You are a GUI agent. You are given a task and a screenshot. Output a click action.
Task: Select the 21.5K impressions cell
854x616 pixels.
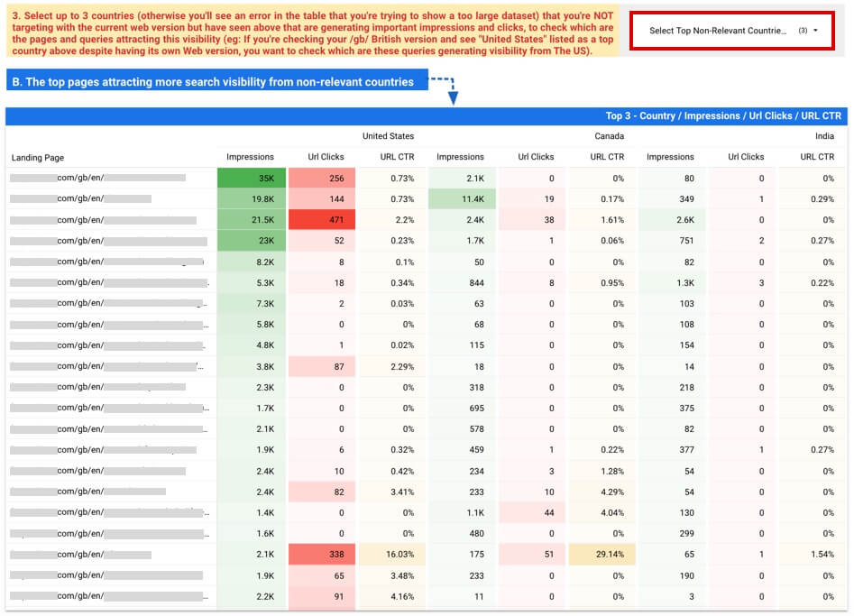252,219
